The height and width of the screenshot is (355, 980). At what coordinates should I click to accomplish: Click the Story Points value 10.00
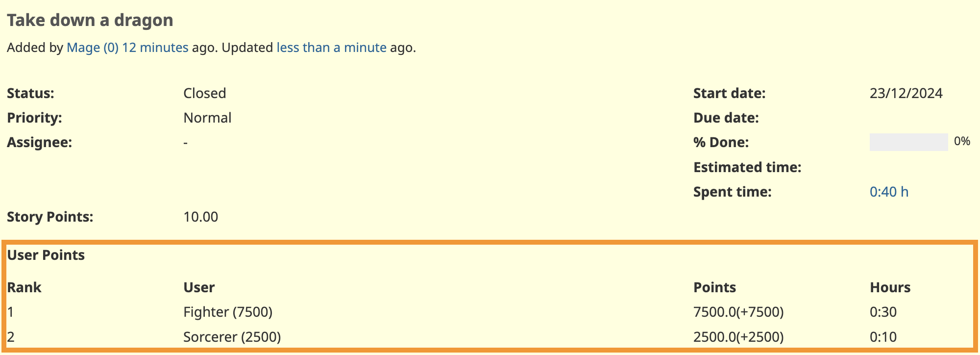200,217
